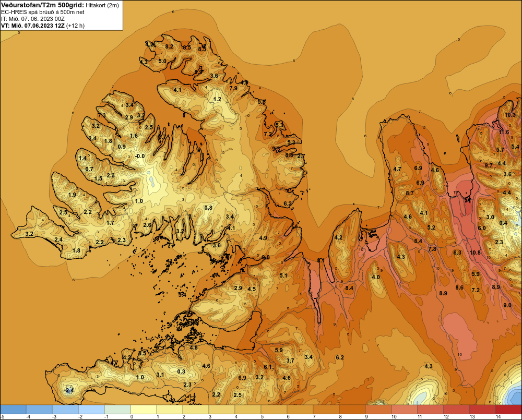
Task: Pick the legend color swatch between 2 and 3
Action: [196, 410]
